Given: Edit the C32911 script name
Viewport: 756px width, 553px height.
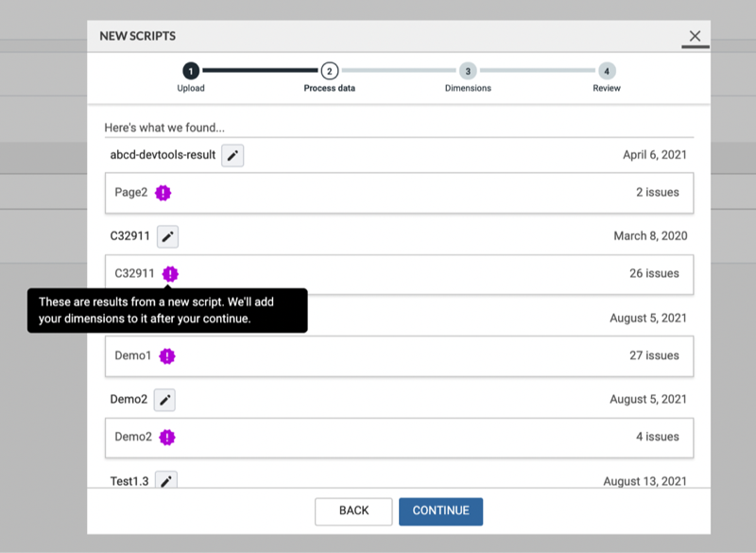Looking at the screenshot, I should tap(167, 236).
